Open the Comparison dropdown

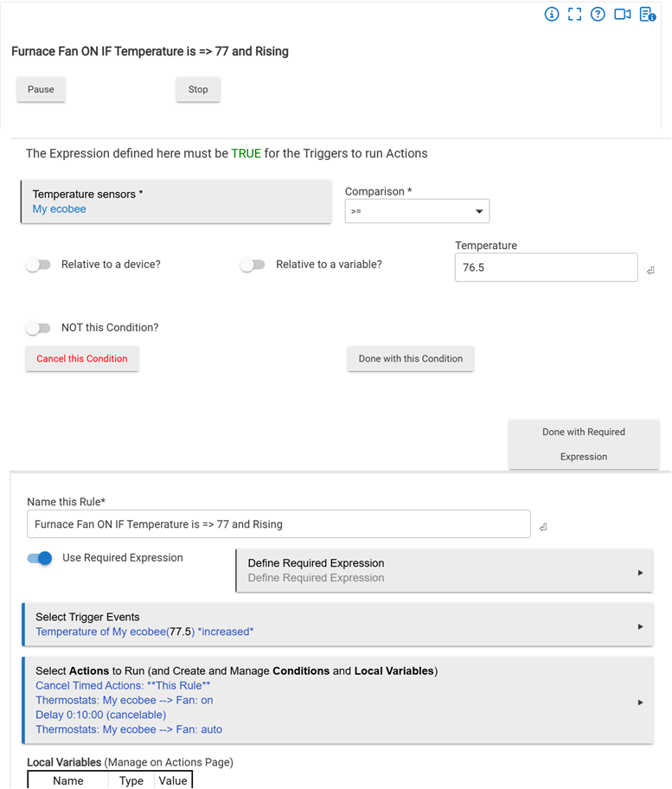pyautogui.click(x=417, y=211)
